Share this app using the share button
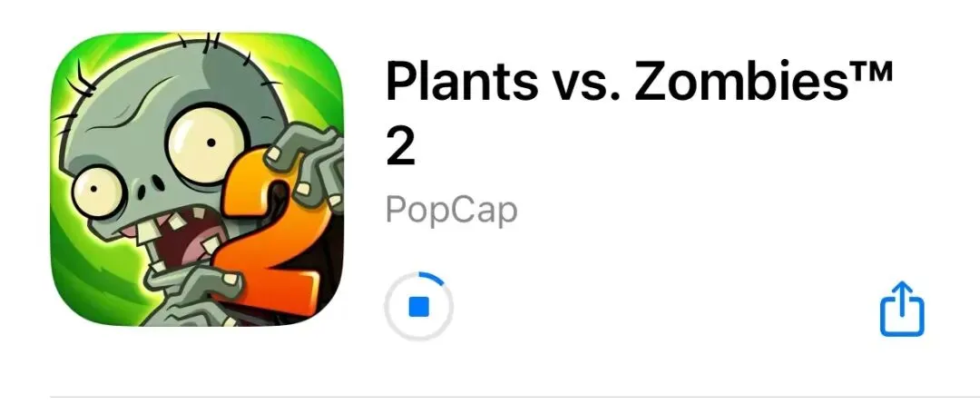980x404 pixels. pos(902,309)
